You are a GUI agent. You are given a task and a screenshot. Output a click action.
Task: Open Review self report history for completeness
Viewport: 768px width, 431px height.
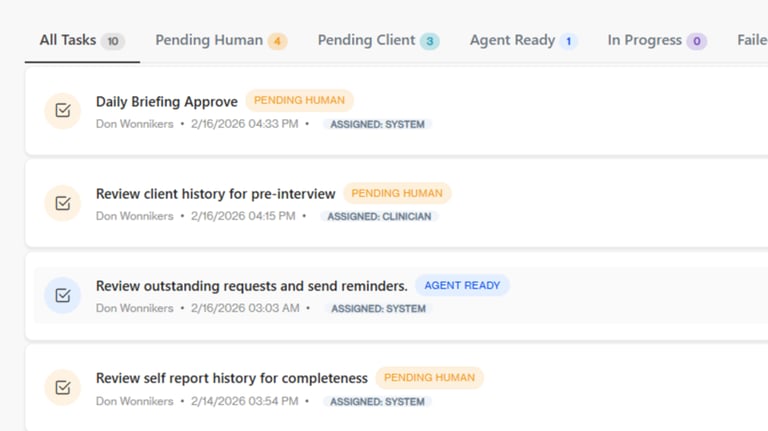coord(232,378)
